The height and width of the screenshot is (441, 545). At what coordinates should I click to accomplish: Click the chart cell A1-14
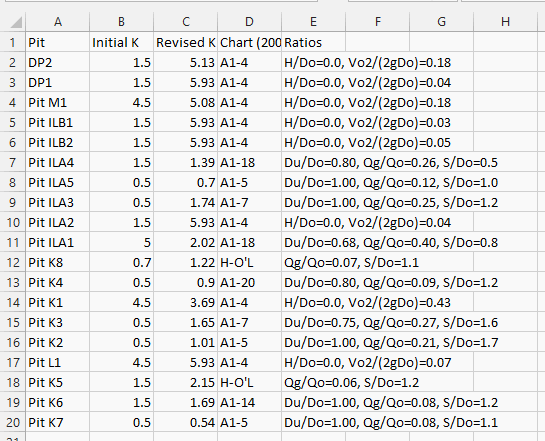[x=250, y=402]
